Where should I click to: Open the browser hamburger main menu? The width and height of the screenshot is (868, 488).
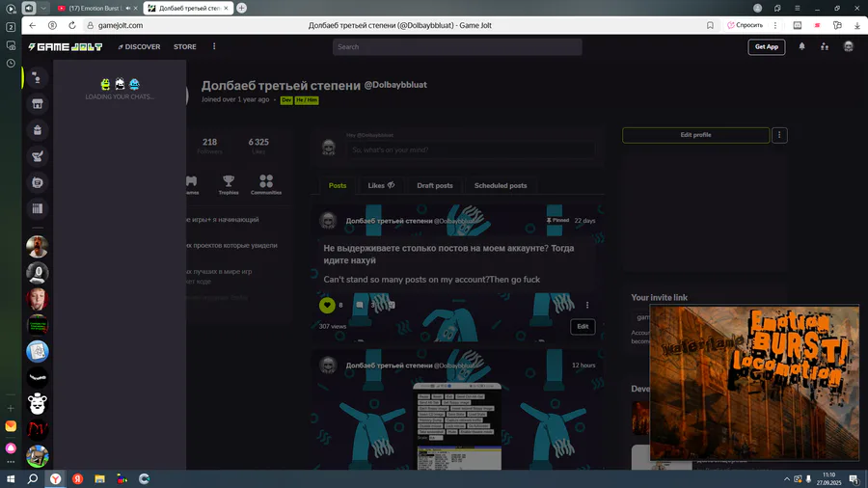(x=798, y=9)
